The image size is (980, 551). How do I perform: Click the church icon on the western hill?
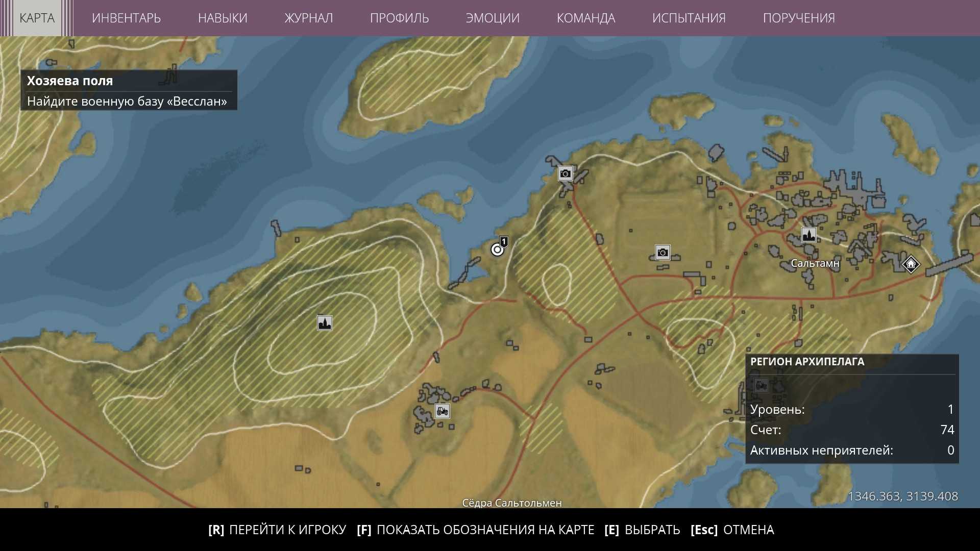[x=325, y=323]
